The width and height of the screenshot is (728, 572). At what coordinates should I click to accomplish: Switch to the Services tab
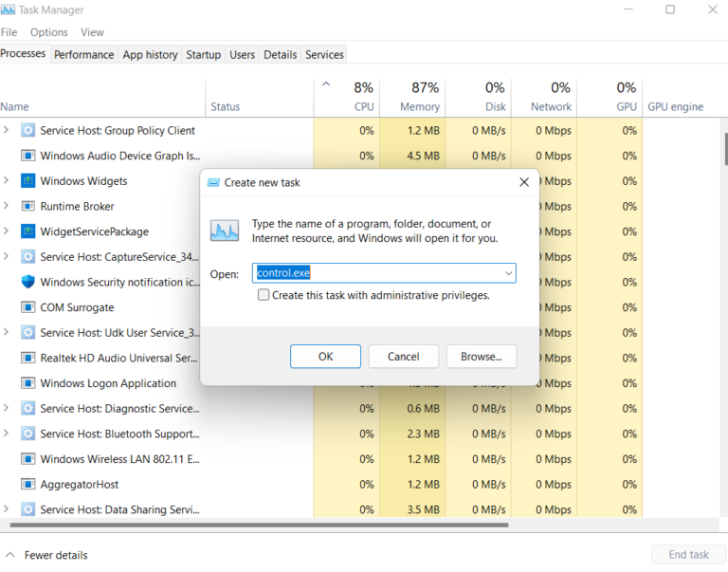pos(324,55)
